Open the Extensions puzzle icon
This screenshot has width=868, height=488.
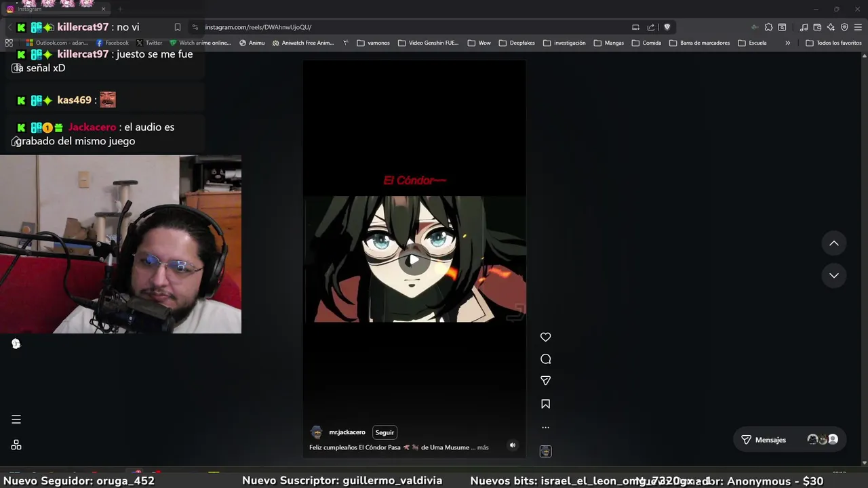click(x=768, y=27)
